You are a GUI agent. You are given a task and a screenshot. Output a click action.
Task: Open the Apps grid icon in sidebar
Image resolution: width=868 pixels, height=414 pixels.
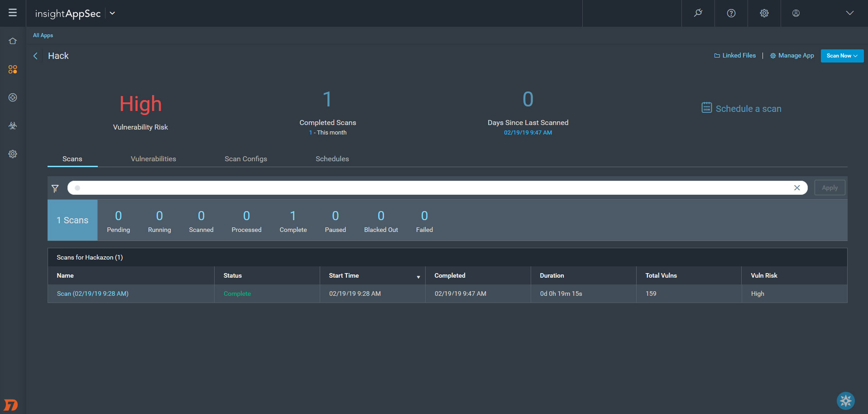13,69
